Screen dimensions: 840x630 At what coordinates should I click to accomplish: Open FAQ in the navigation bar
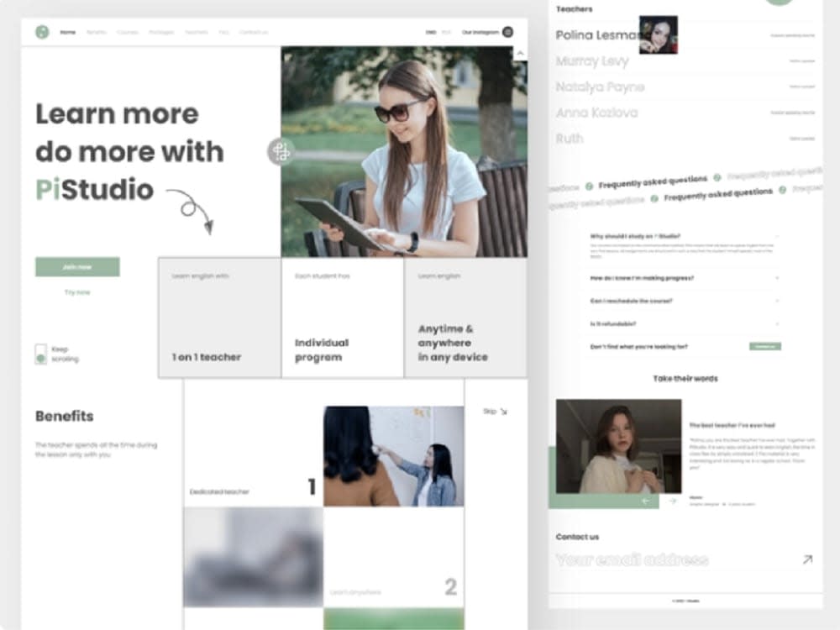(224, 32)
